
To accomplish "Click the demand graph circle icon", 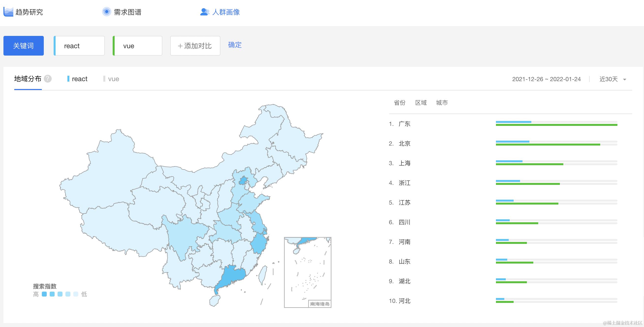I will [107, 12].
